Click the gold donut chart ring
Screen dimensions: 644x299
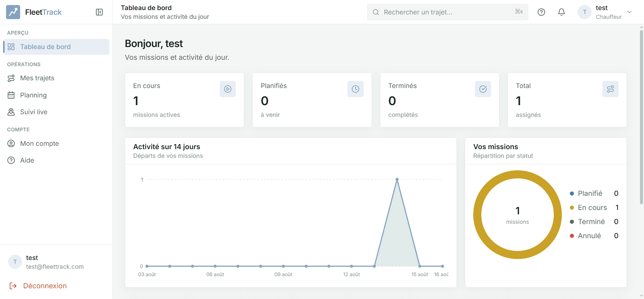518,175
